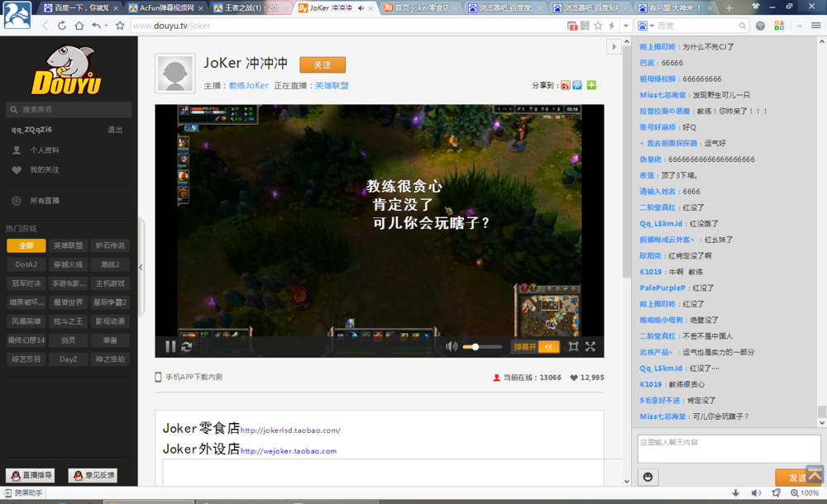Switch to 有问题 大神来 tab
This screenshot has width=827, height=504.
(x=676, y=8)
